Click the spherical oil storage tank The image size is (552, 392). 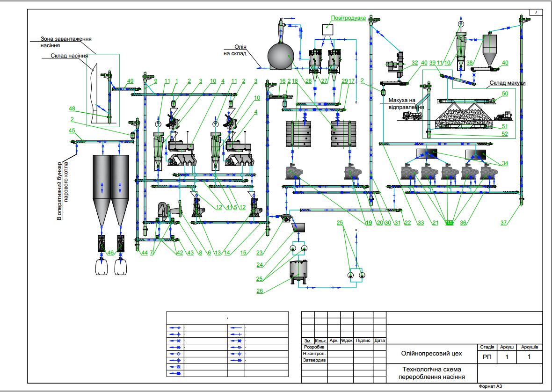[281, 56]
